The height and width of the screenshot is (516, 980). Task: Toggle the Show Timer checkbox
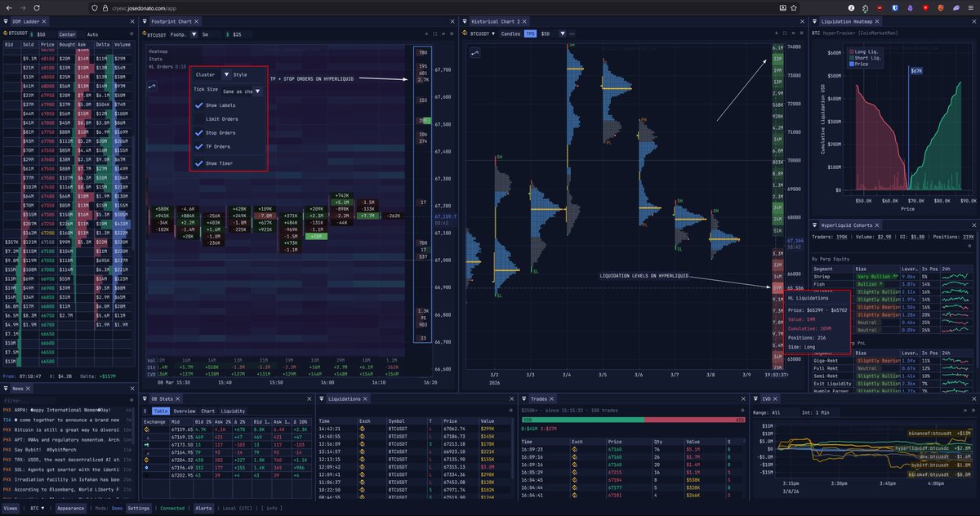[x=199, y=163]
